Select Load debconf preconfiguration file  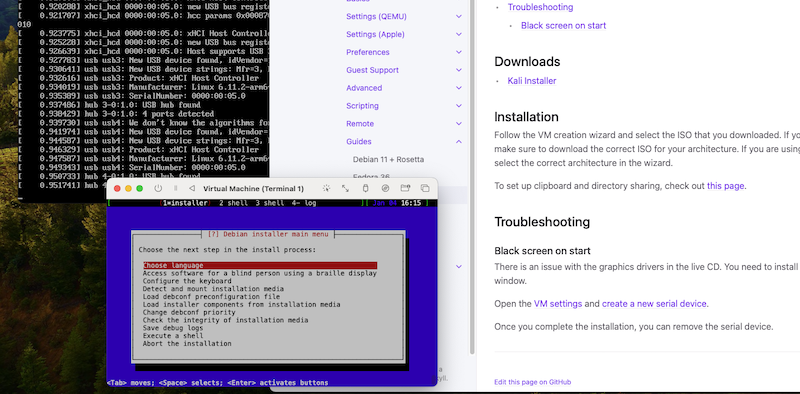211,297
